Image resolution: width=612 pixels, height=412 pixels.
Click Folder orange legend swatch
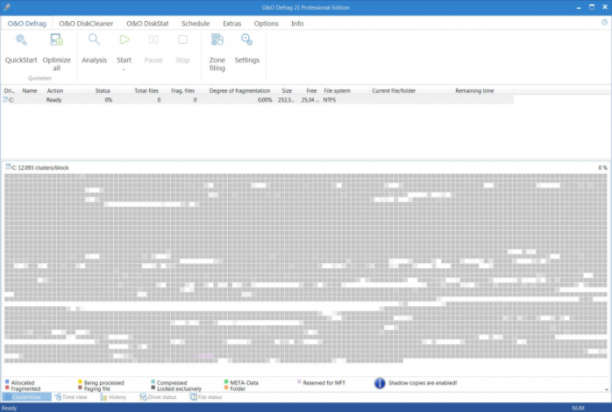226,388
